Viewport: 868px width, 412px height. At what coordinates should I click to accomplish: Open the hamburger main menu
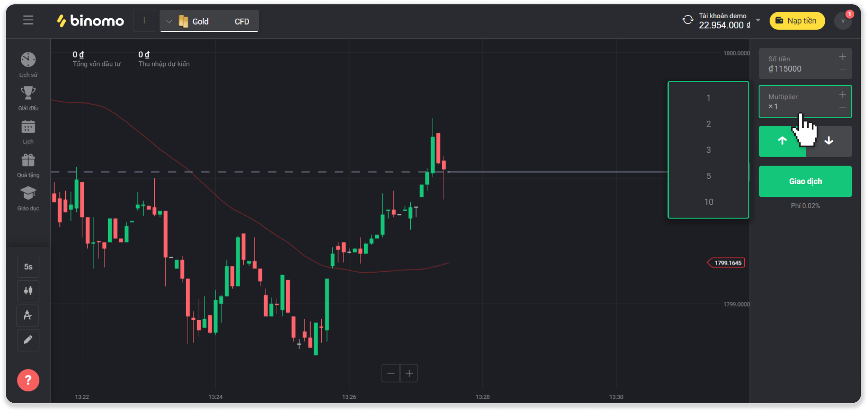28,20
